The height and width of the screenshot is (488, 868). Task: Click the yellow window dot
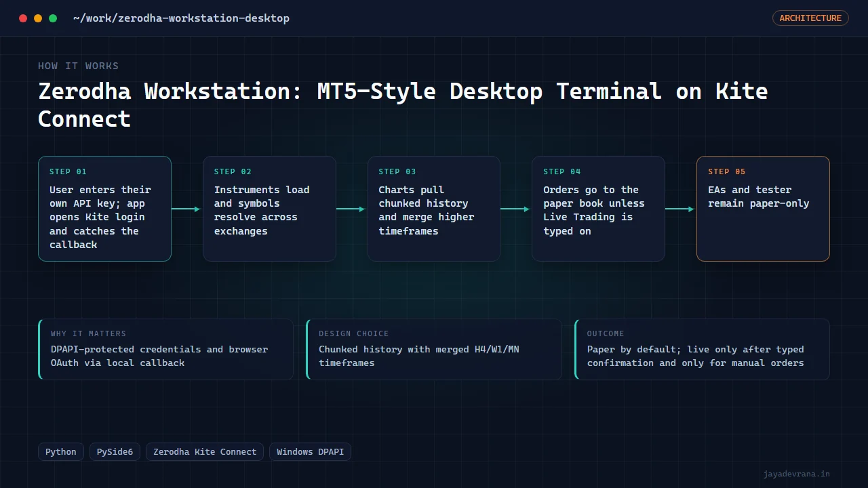tap(38, 18)
